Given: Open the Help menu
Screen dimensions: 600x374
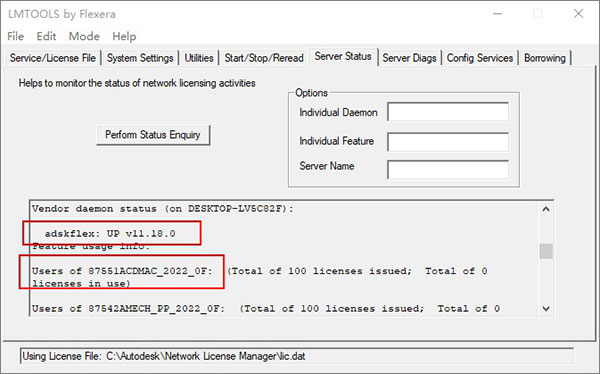Looking at the screenshot, I should click(124, 36).
